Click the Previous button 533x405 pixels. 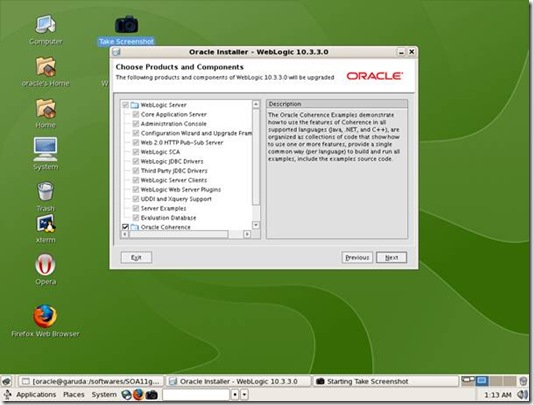pos(357,257)
